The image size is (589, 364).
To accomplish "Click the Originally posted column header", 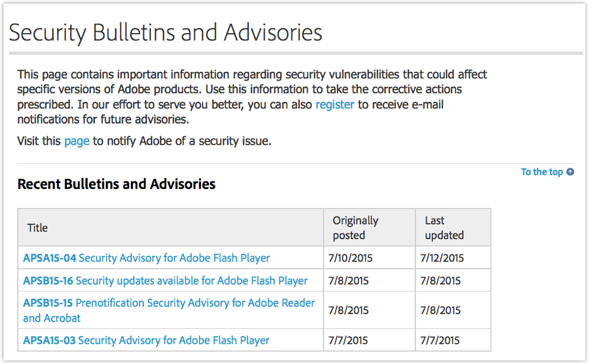I will click(370, 227).
